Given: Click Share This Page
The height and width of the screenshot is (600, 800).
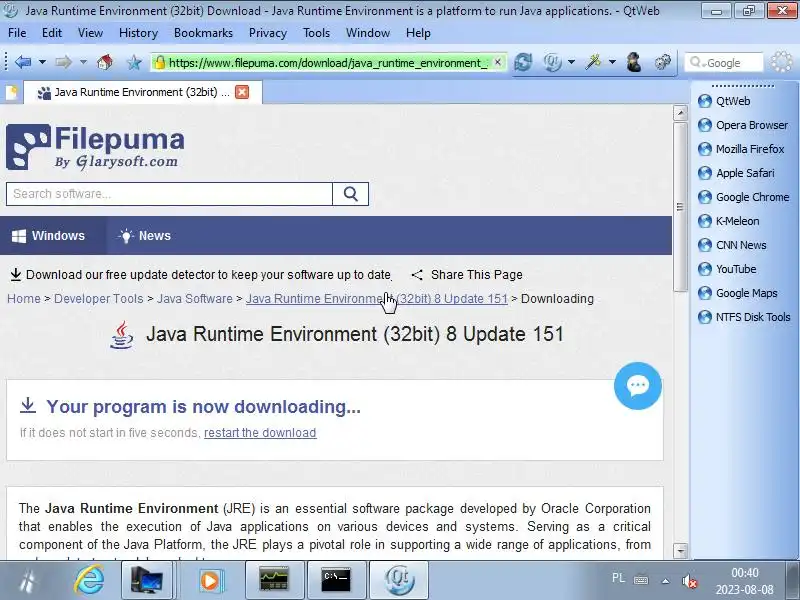Looking at the screenshot, I should pyautogui.click(x=467, y=274).
